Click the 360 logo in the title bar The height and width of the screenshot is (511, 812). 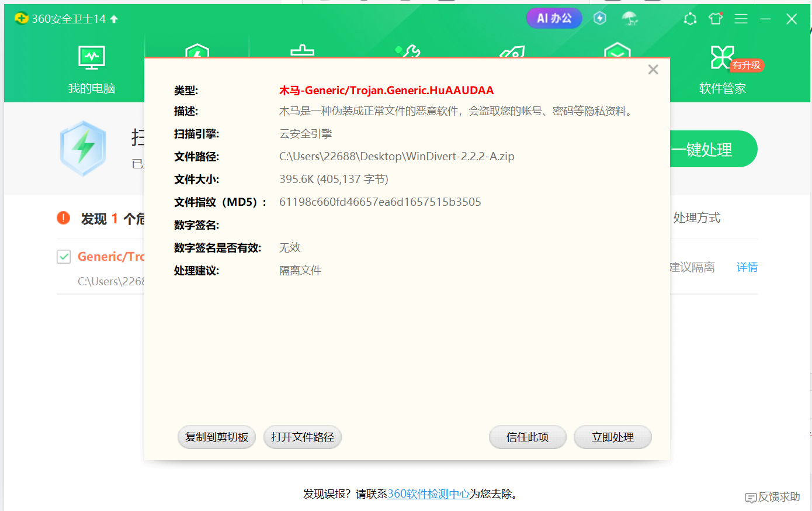[x=22, y=19]
